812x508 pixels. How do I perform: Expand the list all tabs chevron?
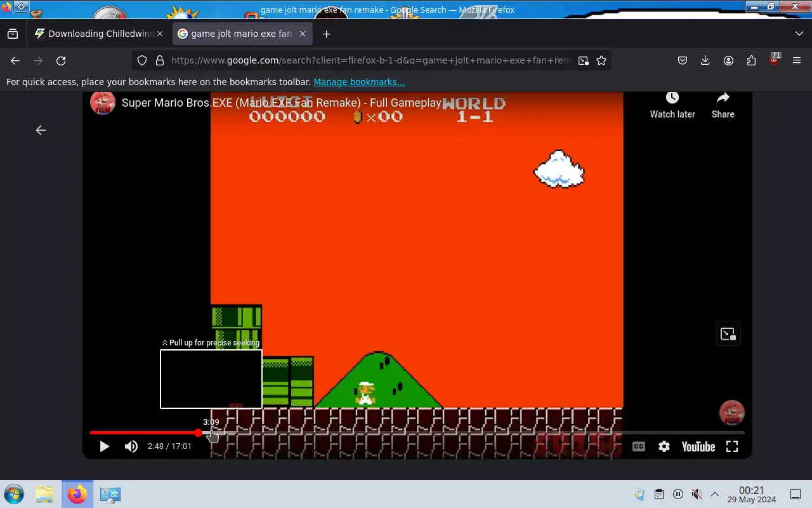pos(799,34)
